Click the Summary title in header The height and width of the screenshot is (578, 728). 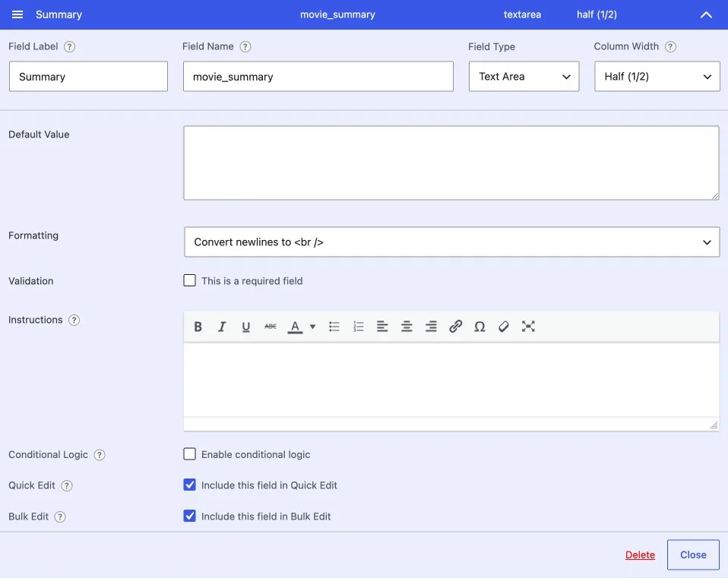click(59, 14)
